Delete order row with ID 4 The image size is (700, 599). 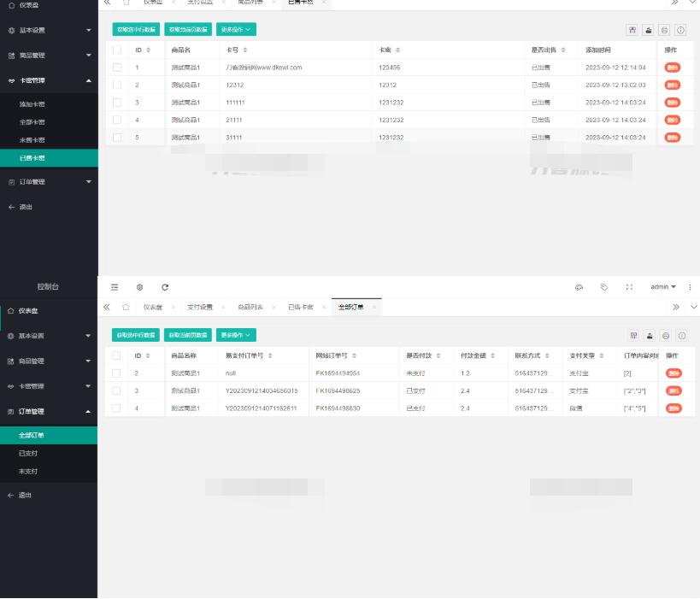click(673, 408)
